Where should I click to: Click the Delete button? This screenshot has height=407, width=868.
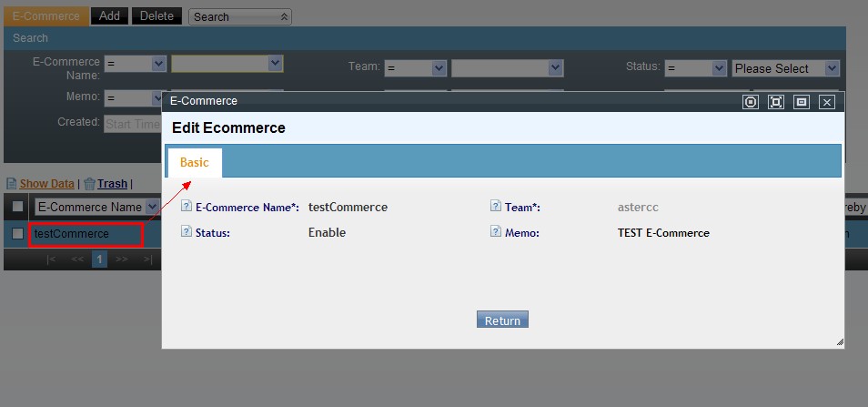[156, 16]
